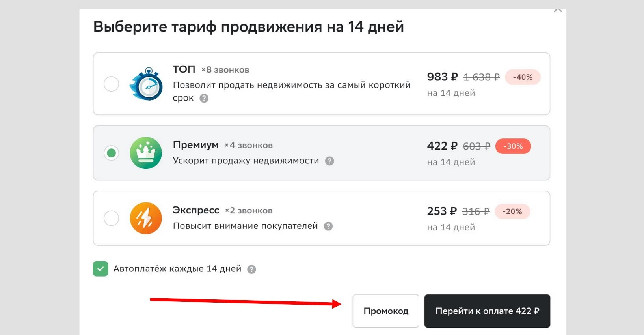
Task: Click the -30% discount badge on Премиум
Action: pos(513,146)
